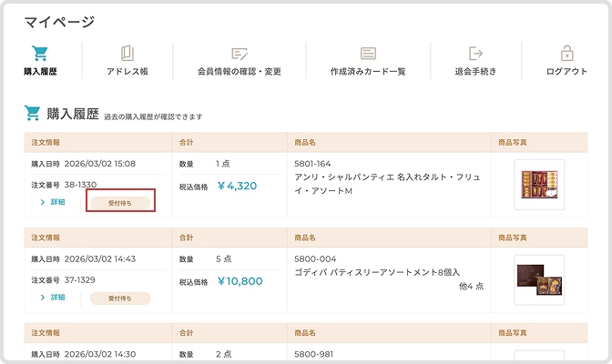
Task: Open Godiva assortment product photo thumbnail
Action: pyautogui.click(x=539, y=278)
